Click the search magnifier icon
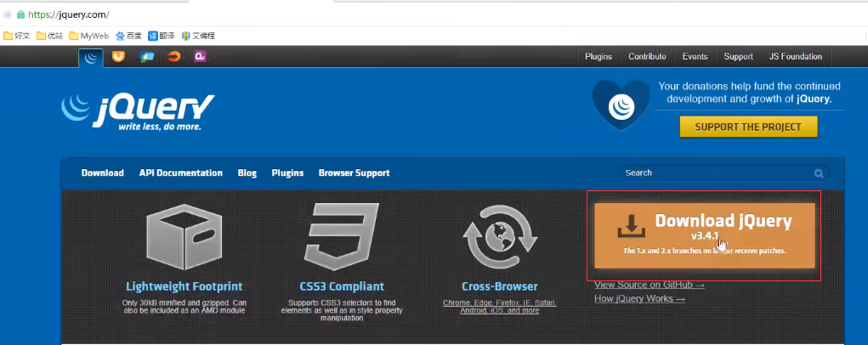This screenshot has height=345, width=868. [819, 173]
